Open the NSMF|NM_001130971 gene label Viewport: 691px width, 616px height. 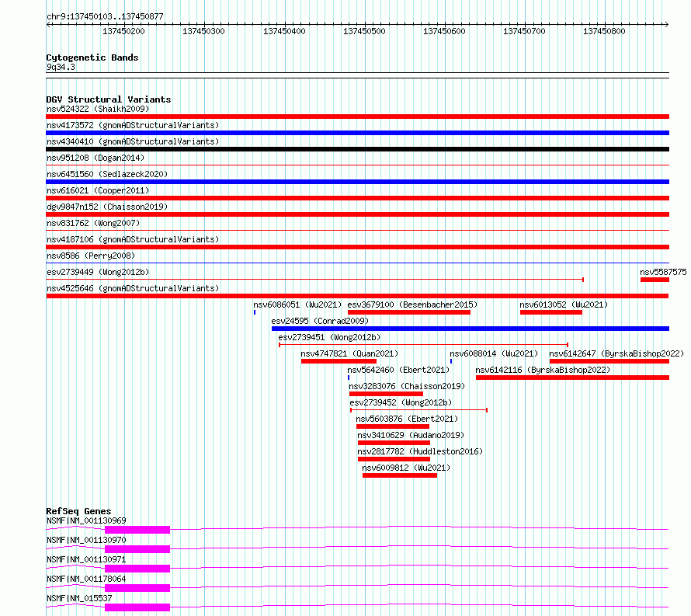click(86, 559)
